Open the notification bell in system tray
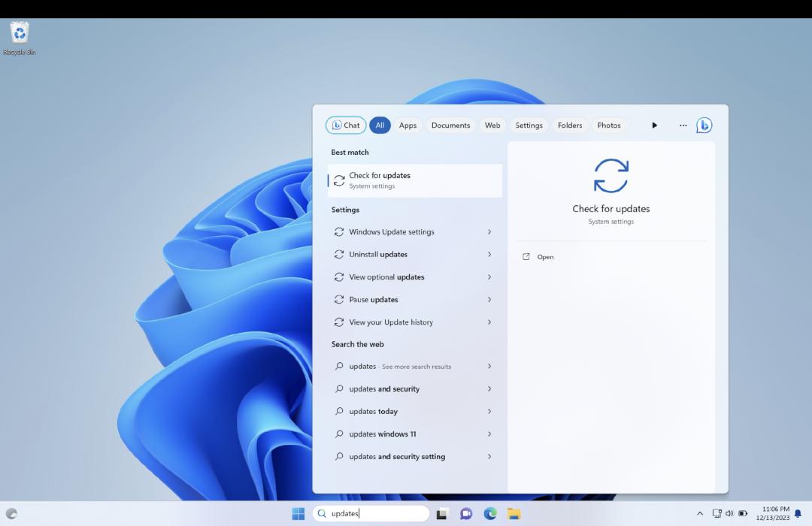This screenshot has height=526, width=812. pos(798,514)
